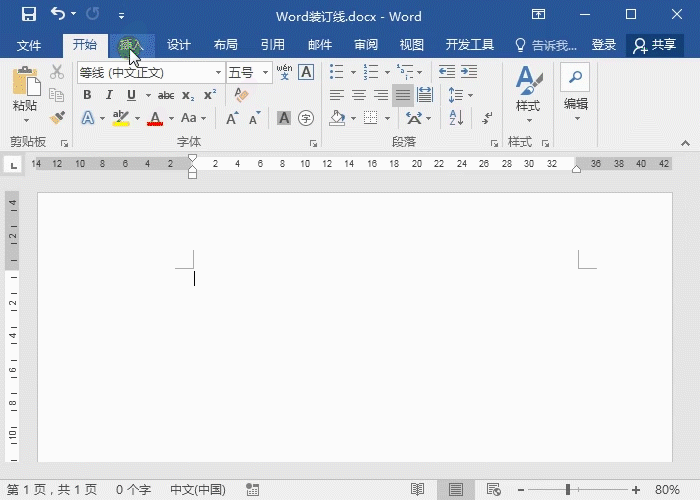Toggle Superscript formatting
Viewport: 700px width, 500px height.
[x=210, y=95]
